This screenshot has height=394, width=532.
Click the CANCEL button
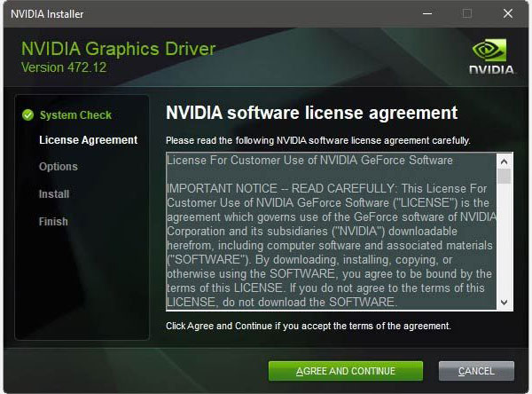pos(476,371)
